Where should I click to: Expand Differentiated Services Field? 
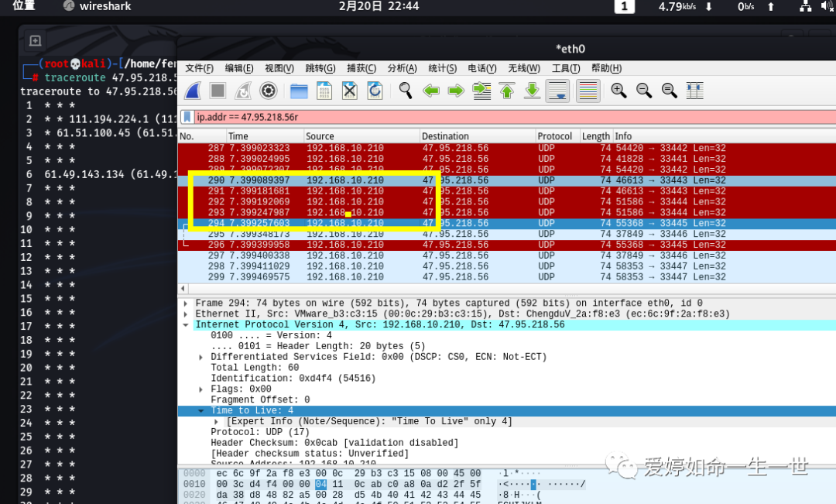200,357
